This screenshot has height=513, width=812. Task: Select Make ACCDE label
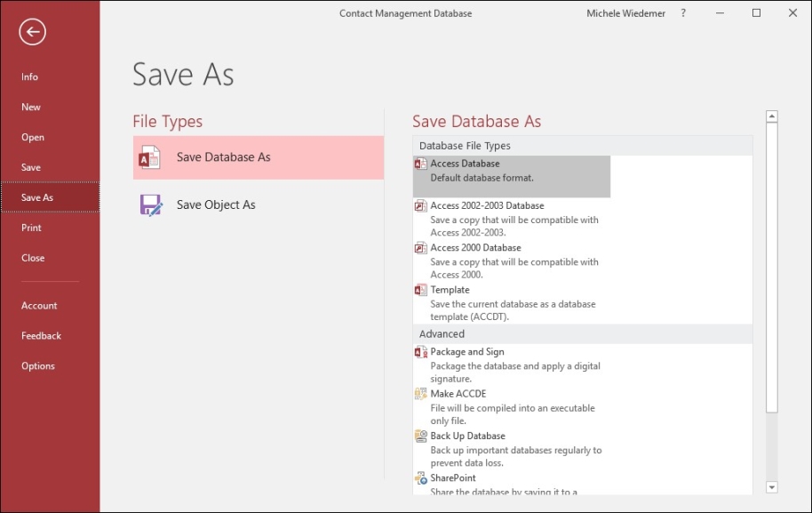coord(458,394)
